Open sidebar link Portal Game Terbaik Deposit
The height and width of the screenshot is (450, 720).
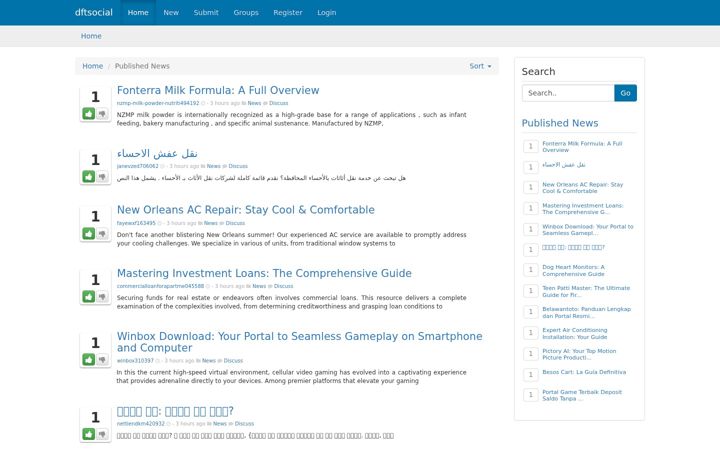click(582, 395)
